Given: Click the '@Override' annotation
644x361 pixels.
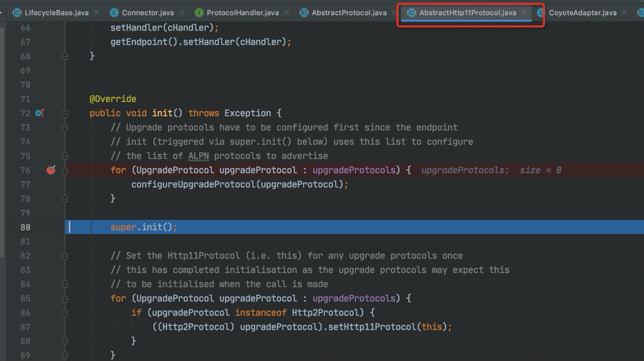Looking at the screenshot, I should tap(113, 99).
